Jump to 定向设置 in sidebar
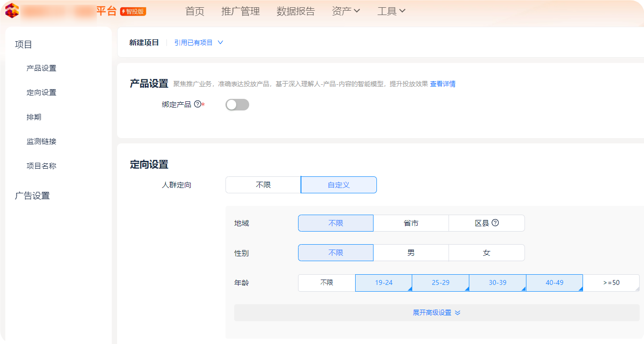This screenshot has width=644, height=344. pos(42,93)
